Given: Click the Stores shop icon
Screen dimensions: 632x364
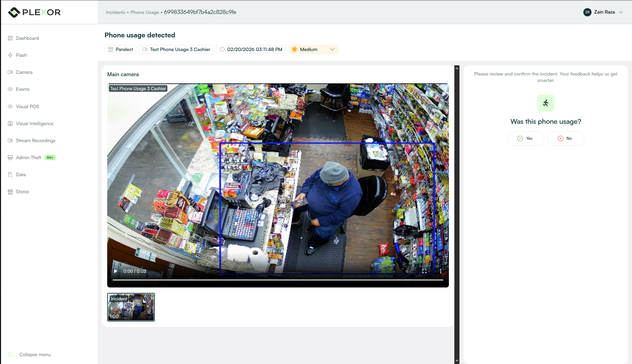Looking at the screenshot, I should pyautogui.click(x=10, y=192).
